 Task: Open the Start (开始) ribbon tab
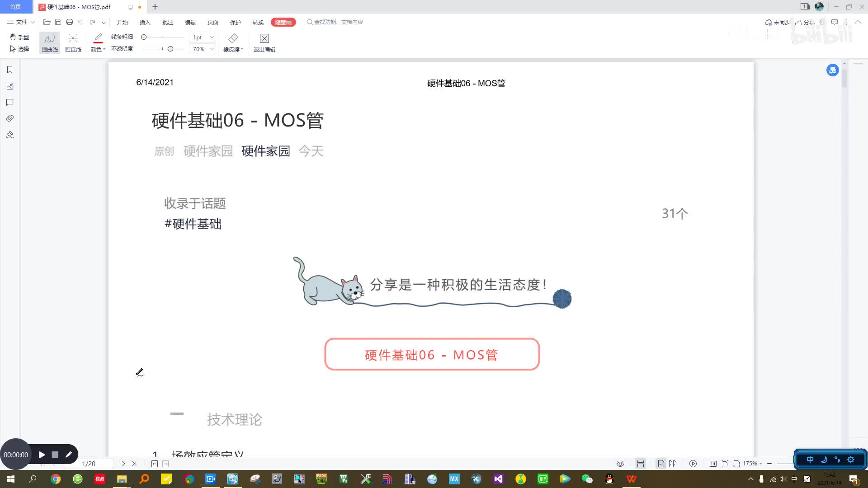pos(123,22)
